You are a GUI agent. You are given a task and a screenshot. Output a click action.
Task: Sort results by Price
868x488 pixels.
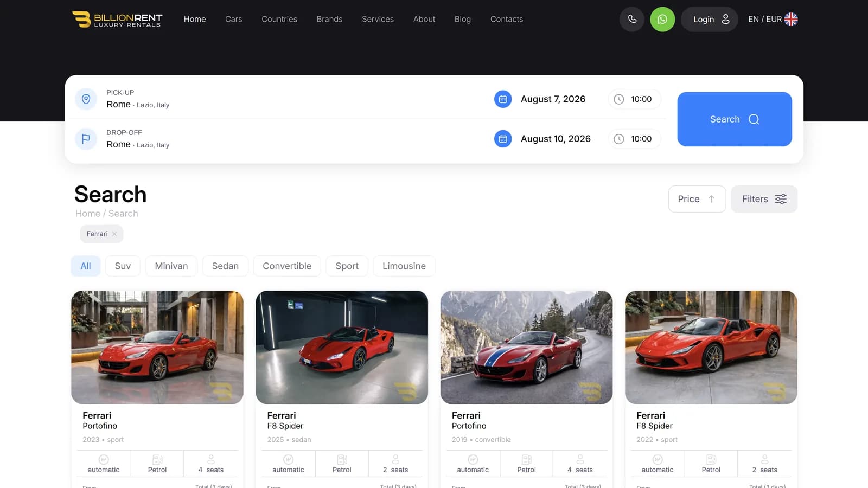(x=697, y=199)
